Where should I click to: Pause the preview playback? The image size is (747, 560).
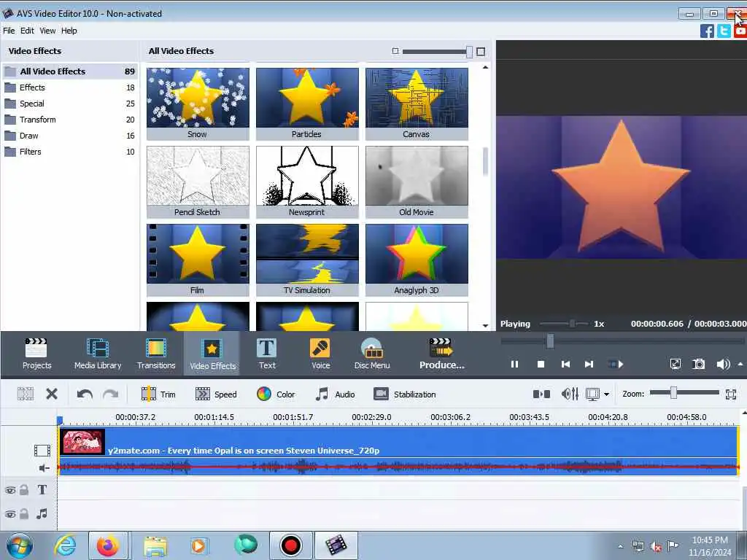[514, 365]
